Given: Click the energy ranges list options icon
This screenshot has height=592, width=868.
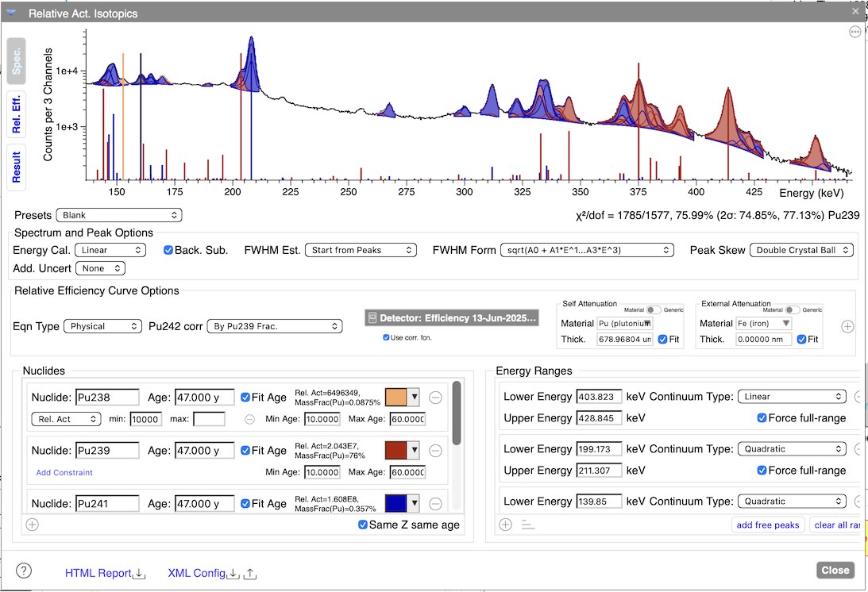Looking at the screenshot, I should 528,525.
